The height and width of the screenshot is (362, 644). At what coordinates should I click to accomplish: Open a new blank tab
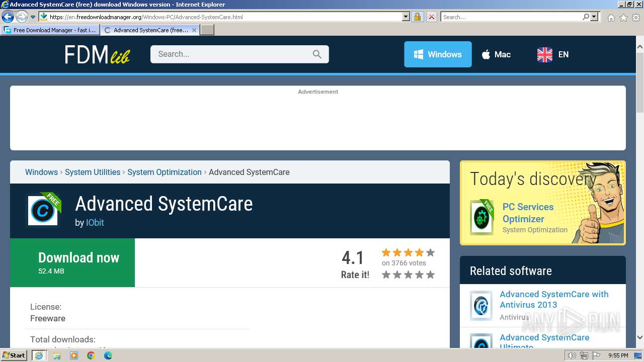click(207, 30)
